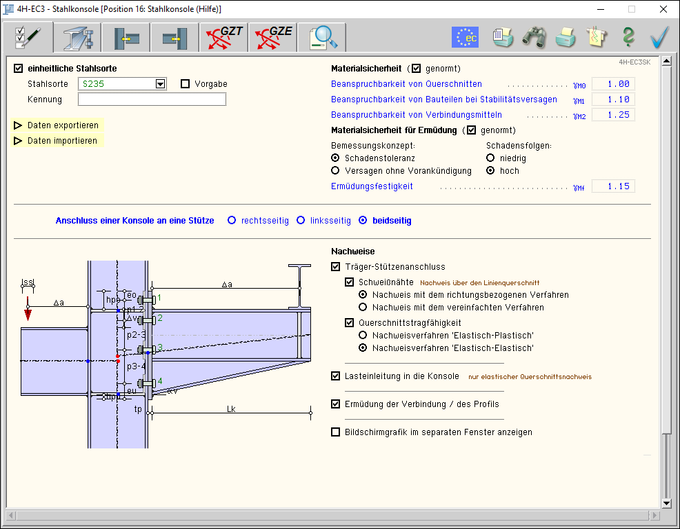The image size is (680, 529).
Task: Select the GZT load cases icon
Action: point(223,37)
